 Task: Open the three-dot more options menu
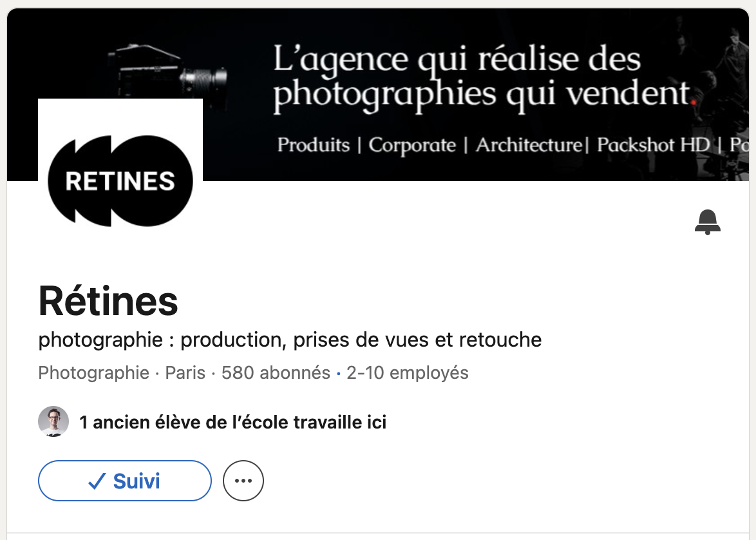(x=243, y=481)
